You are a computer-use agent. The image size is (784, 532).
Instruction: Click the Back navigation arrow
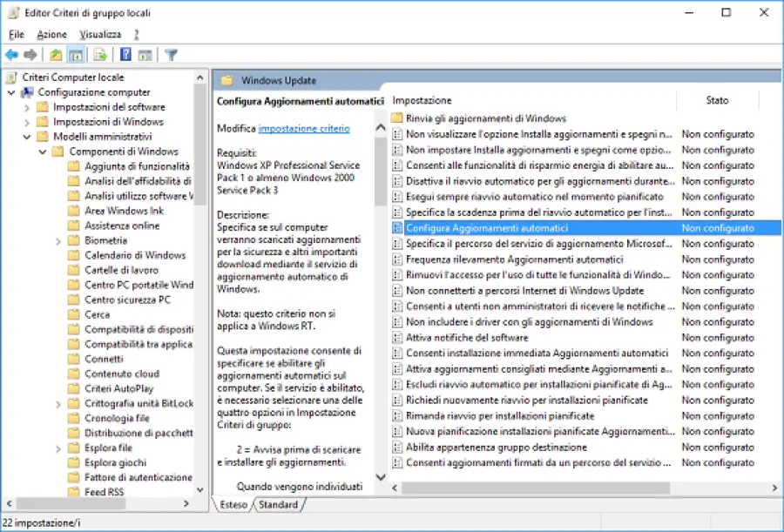click(10, 54)
